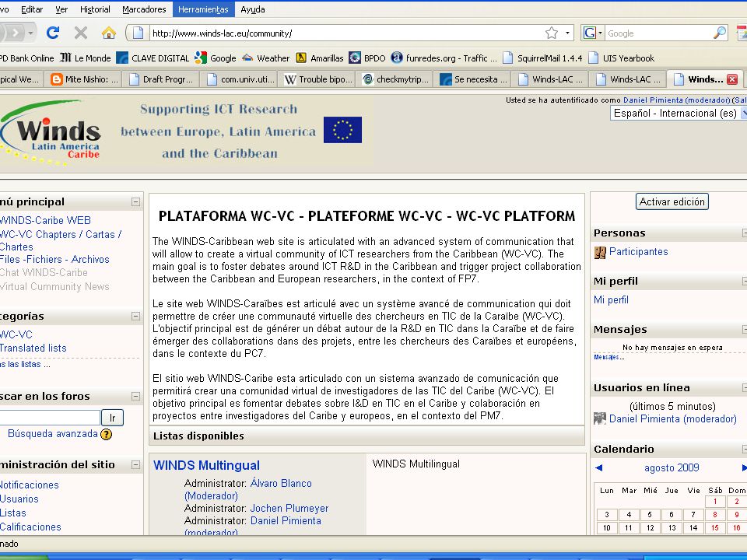The height and width of the screenshot is (560, 747).
Task: Open the language dropdown Español - Internacional
Action: (679, 113)
